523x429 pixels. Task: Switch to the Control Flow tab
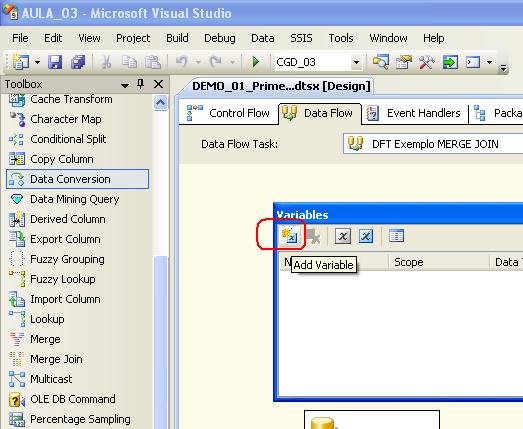coord(228,113)
